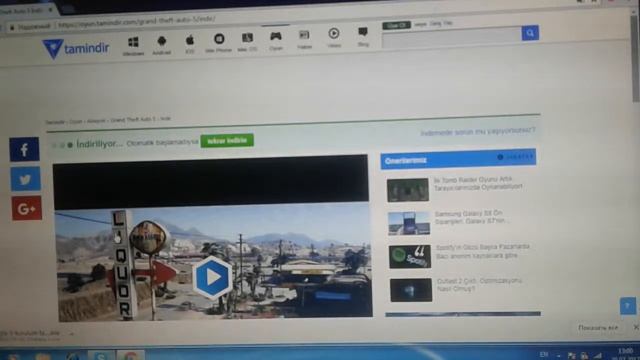Click the blue search magnifier button

pyautogui.click(x=530, y=33)
